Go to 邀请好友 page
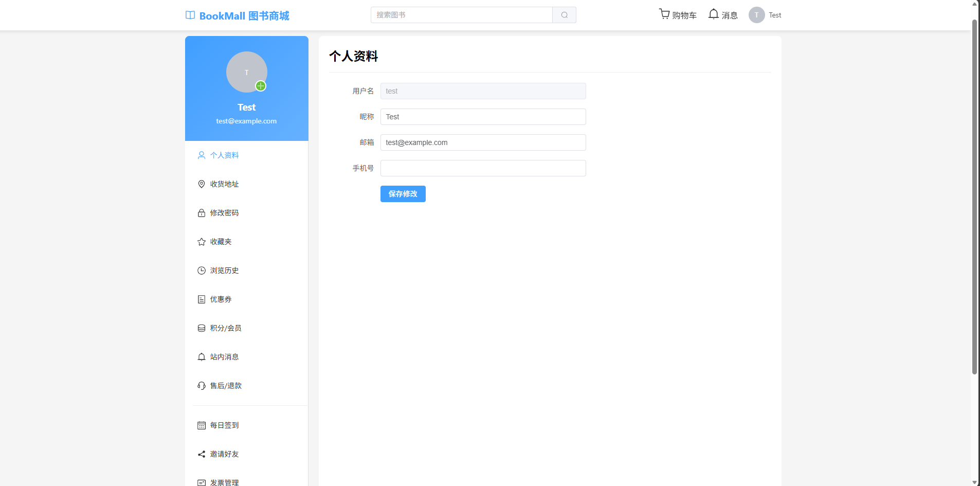The height and width of the screenshot is (486, 980). pos(247,454)
